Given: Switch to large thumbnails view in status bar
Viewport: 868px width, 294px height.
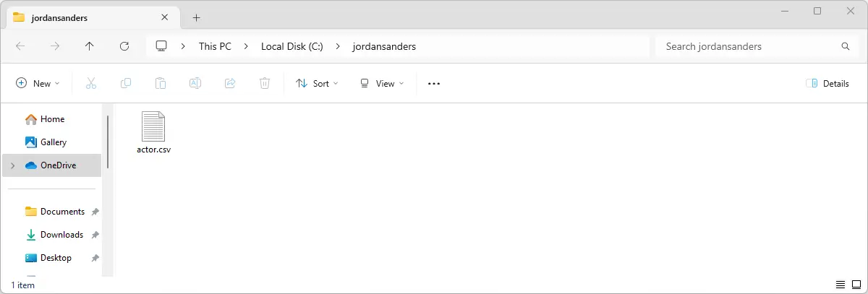Looking at the screenshot, I should click(x=856, y=285).
